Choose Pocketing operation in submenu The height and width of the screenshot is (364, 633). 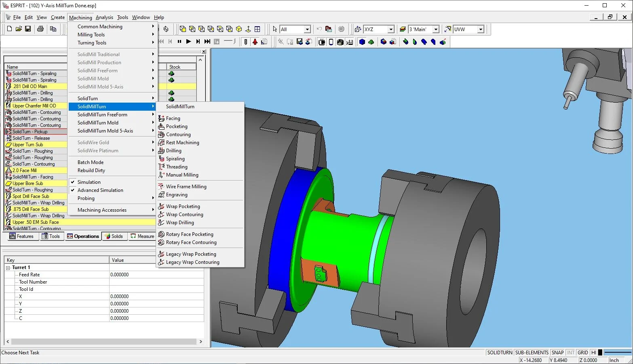coord(200,126)
